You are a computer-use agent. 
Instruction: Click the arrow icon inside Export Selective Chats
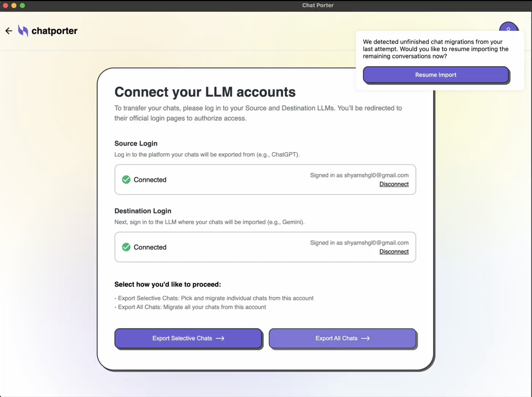point(220,338)
